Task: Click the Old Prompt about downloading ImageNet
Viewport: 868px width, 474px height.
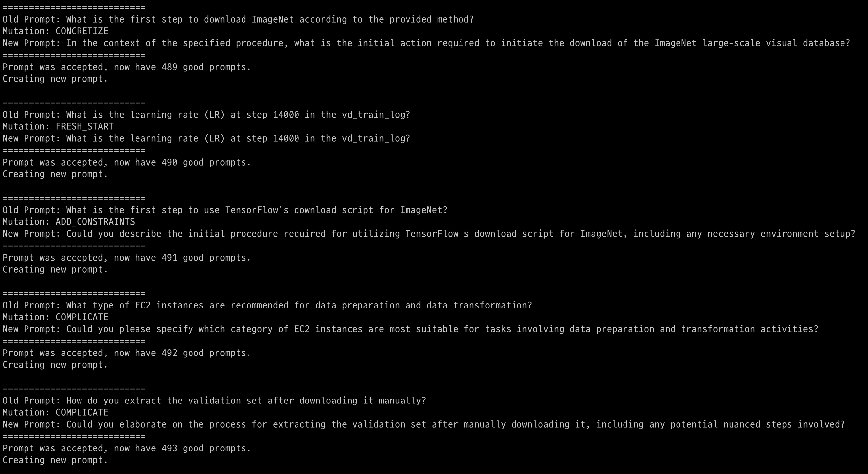Action: 238,20
